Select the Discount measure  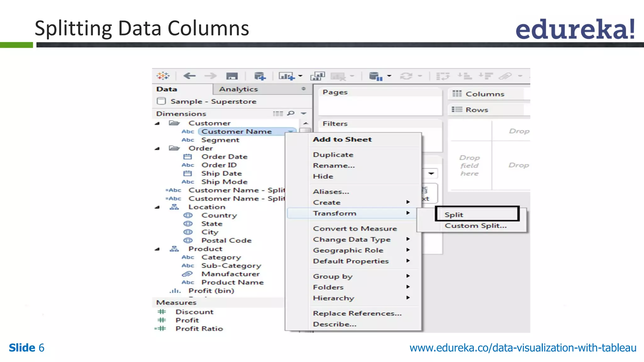point(194,312)
